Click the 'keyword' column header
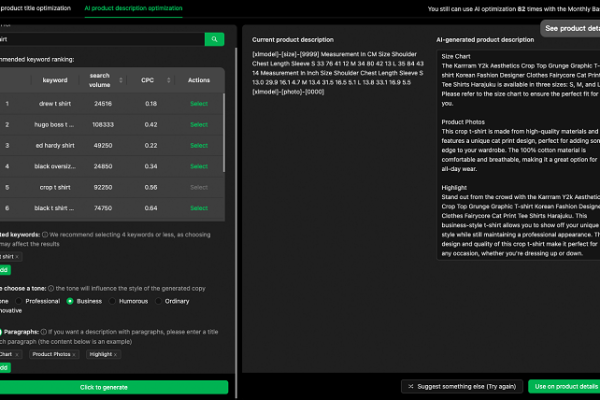This screenshot has width=600, height=400. [55, 80]
